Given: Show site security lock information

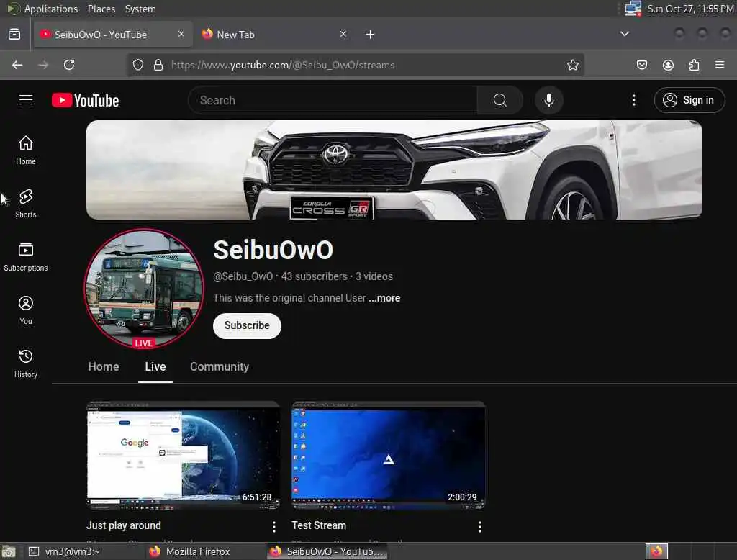Looking at the screenshot, I should 158,65.
